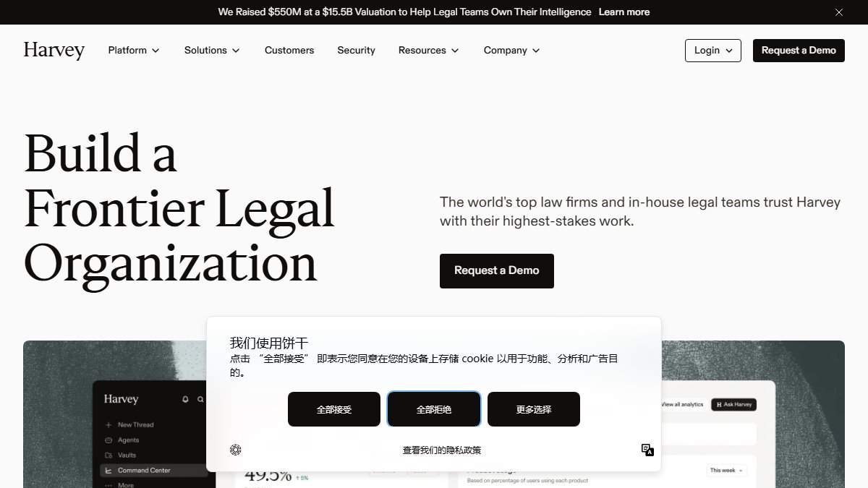Viewport: 868px width, 488px height.
Task: Go to the Harvey logo homepage
Action: click(x=54, y=50)
